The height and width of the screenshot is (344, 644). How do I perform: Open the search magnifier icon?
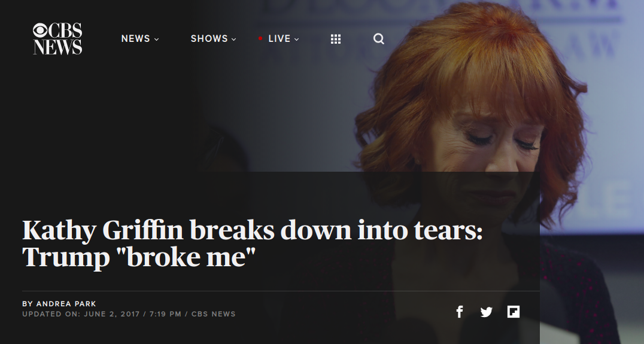click(379, 38)
